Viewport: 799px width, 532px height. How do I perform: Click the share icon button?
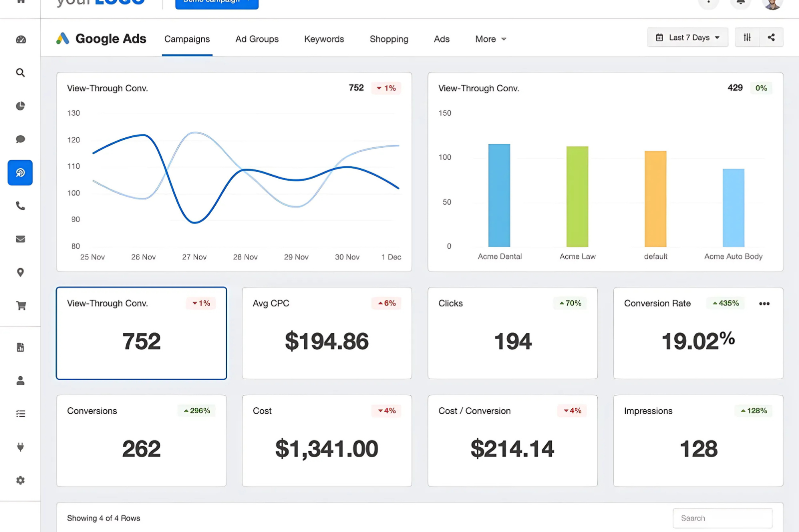[771, 37]
